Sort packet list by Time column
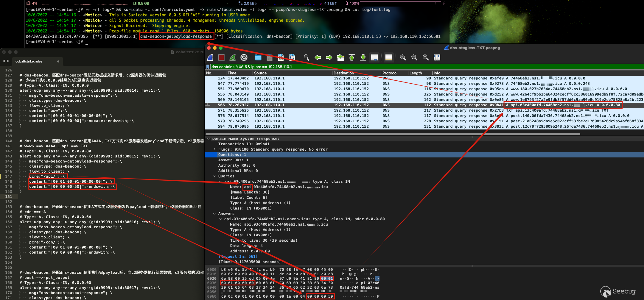The width and height of the screenshot is (644, 300). click(239, 73)
